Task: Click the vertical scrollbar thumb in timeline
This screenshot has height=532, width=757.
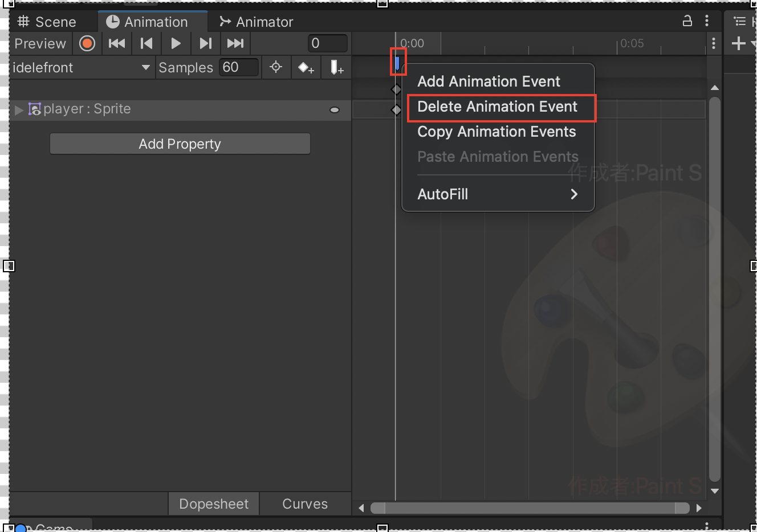Action: [x=715, y=289]
